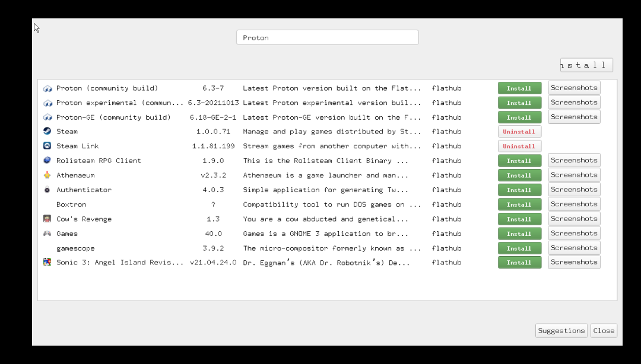641x364 pixels.
Task: Click 'You are a cow abducted' description
Action: pyautogui.click(x=325, y=219)
